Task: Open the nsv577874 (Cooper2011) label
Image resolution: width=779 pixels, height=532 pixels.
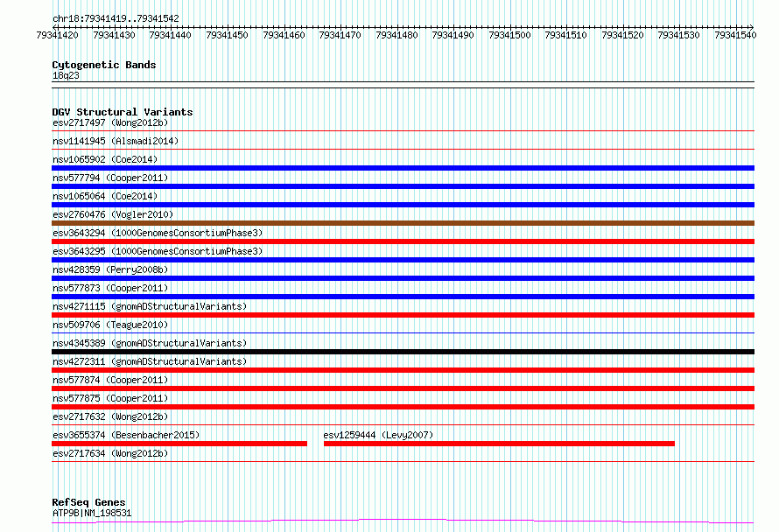Action: (x=110, y=380)
